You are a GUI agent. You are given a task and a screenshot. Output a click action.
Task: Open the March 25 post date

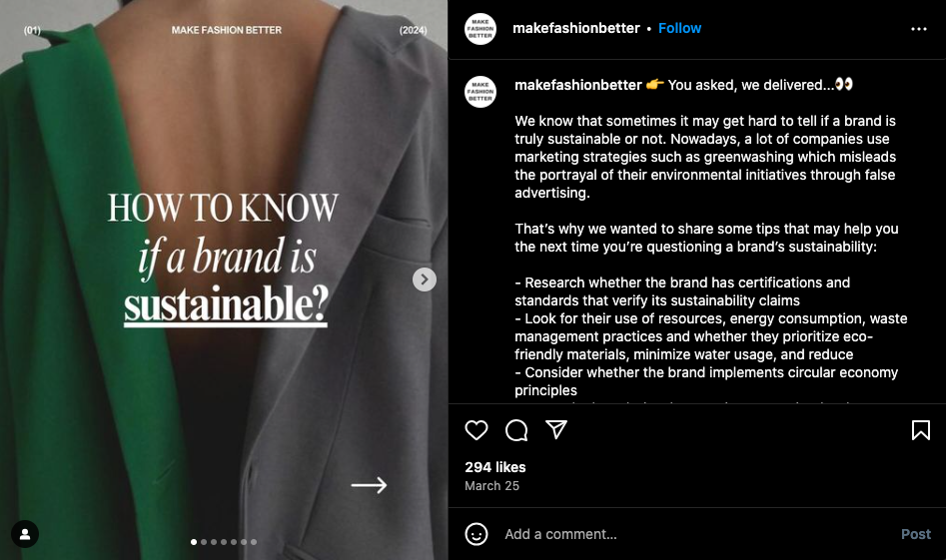pos(491,486)
